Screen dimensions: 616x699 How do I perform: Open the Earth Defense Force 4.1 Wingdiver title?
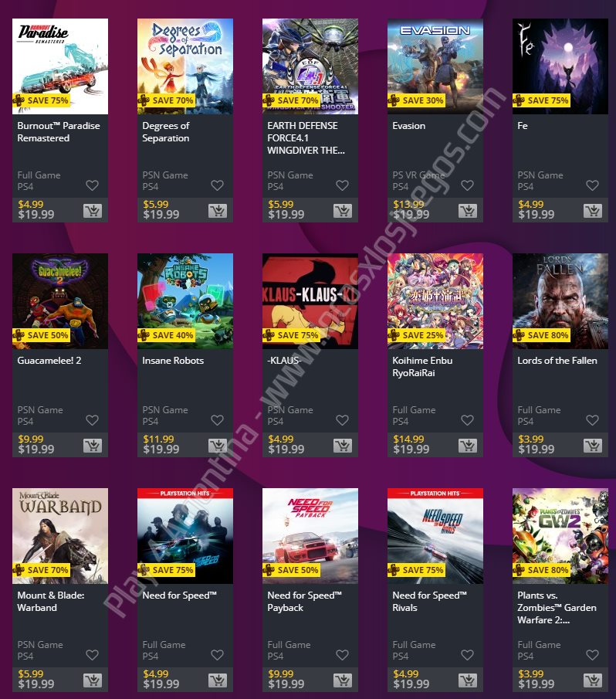click(x=306, y=138)
